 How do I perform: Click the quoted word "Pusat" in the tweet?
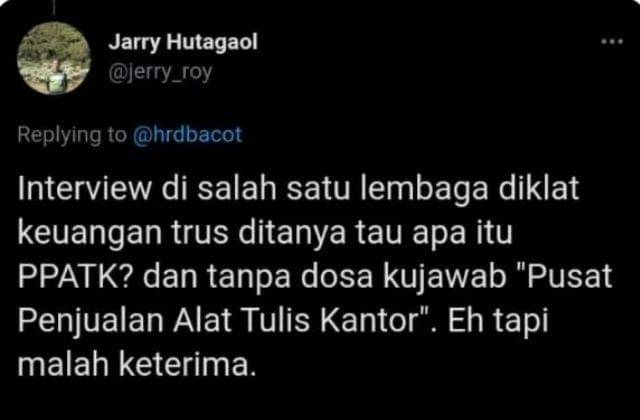point(564,276)
